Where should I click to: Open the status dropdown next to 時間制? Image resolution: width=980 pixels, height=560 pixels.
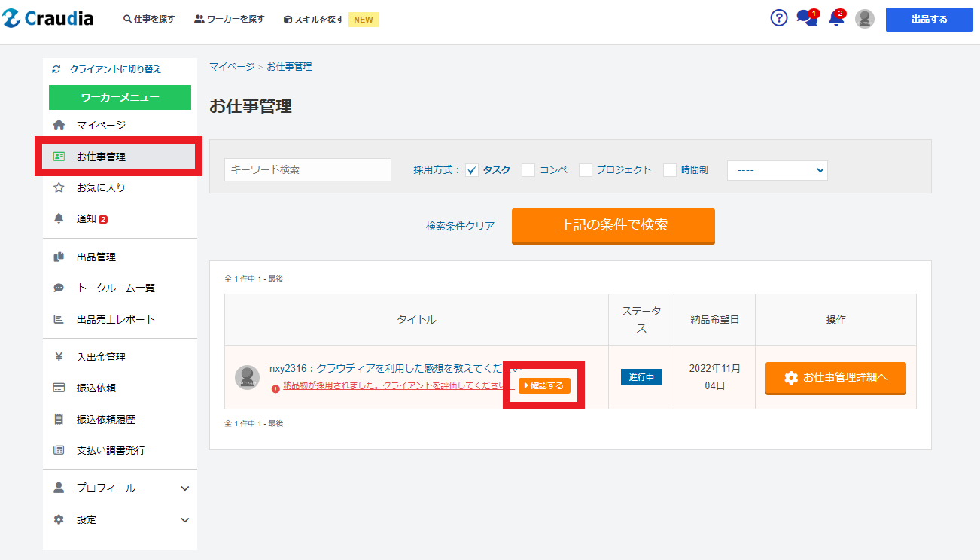777,170
